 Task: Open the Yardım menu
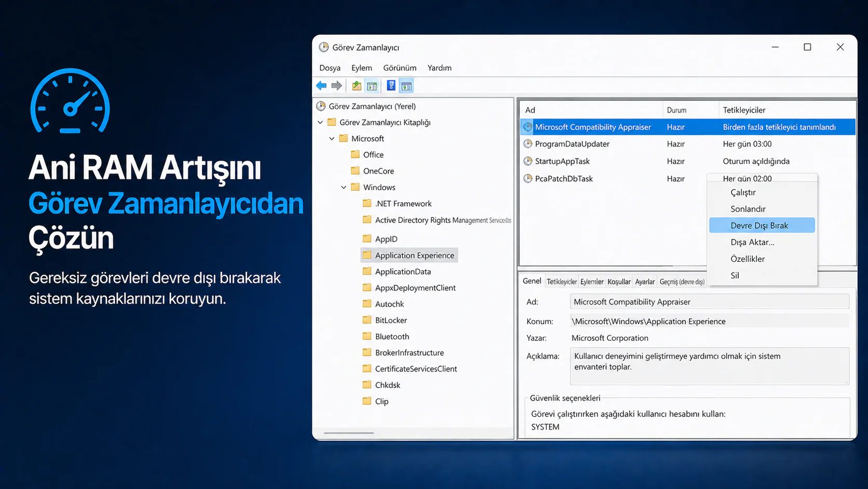click(x=439, y=68)
